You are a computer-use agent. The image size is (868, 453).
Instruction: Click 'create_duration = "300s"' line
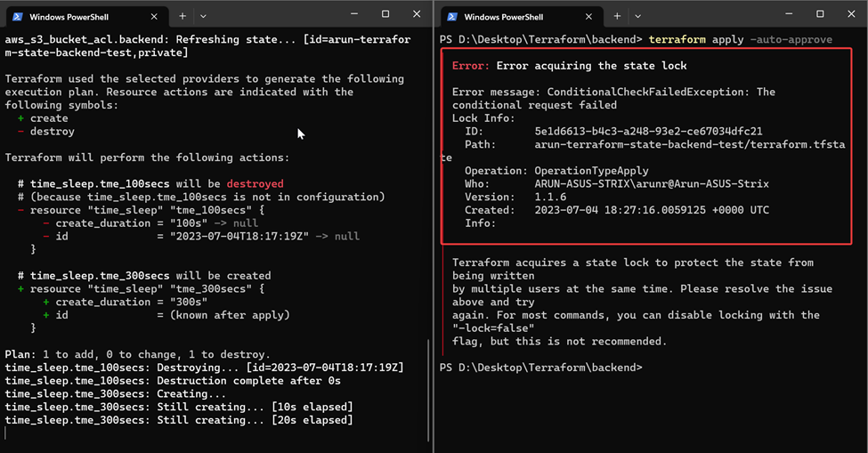pyautogui.click(x=126, y=302)
